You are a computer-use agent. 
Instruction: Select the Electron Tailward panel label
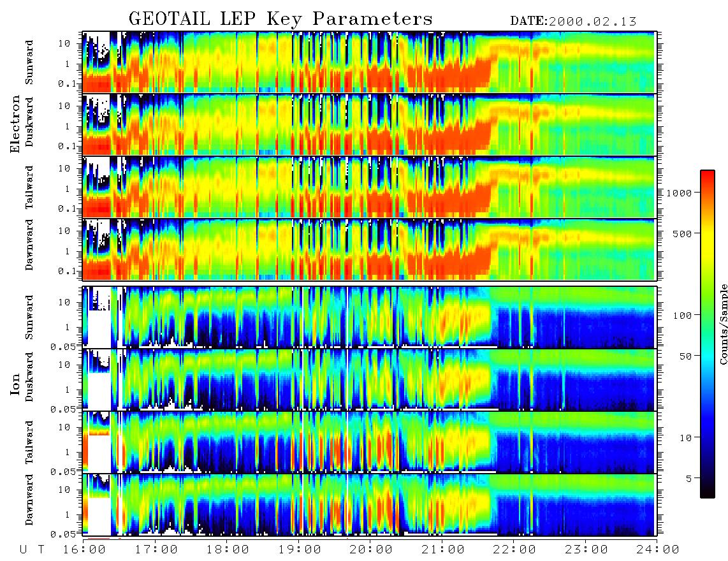[x=29, y=187]
